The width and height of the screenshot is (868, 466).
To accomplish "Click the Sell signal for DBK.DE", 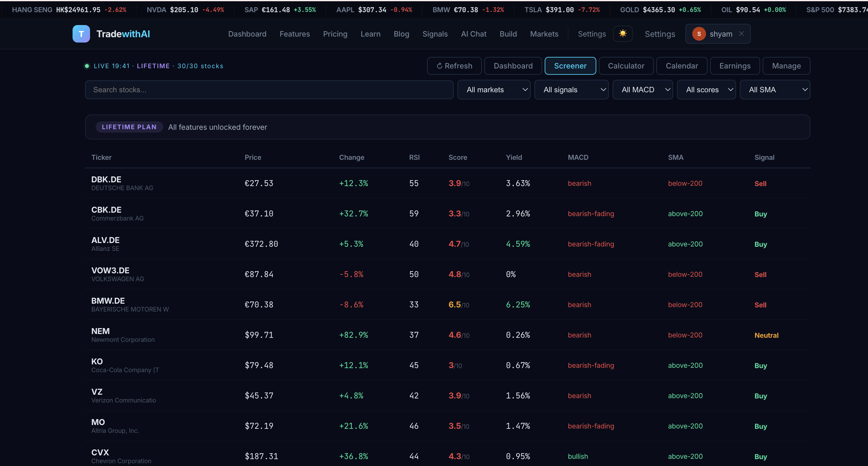I will click(x=760, y=184).
